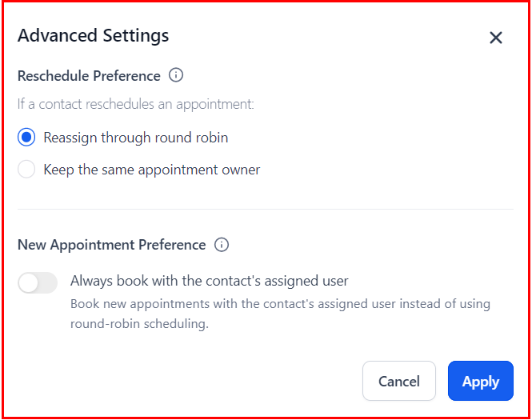532x420 pixels.
Task: Click the 'Book new appointments with the contact's' description line
Action: (x=280, y=304)
